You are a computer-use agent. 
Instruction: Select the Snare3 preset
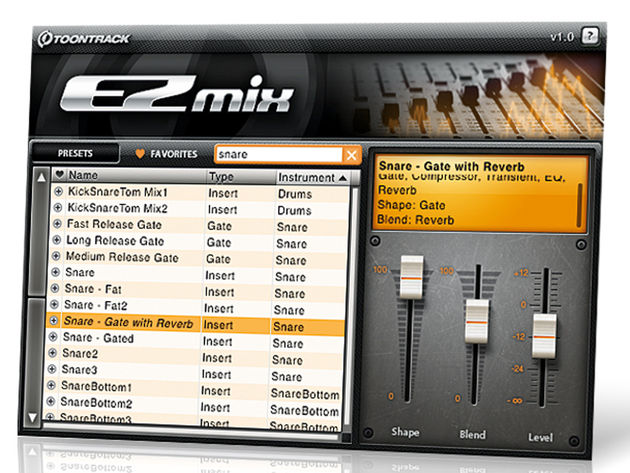point(79,370)
